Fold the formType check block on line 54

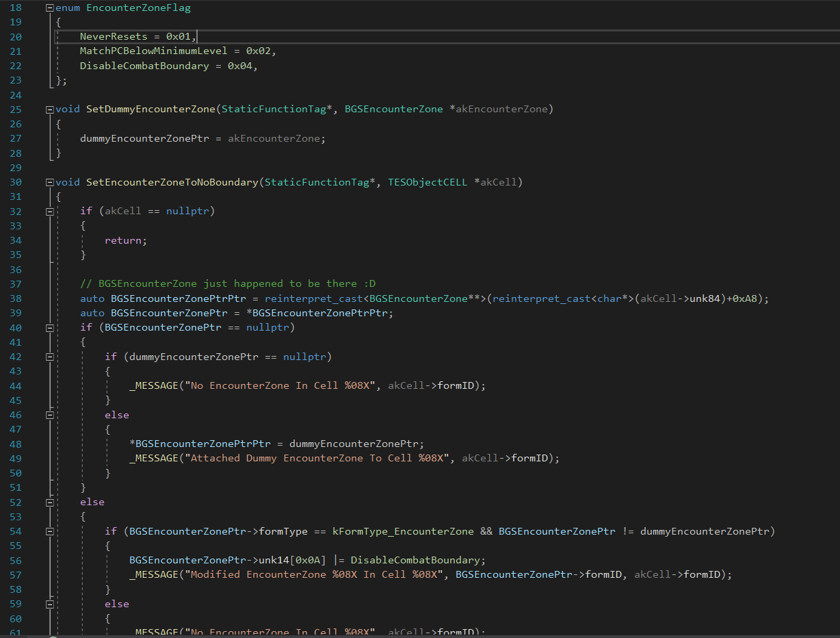coord(49,531)
